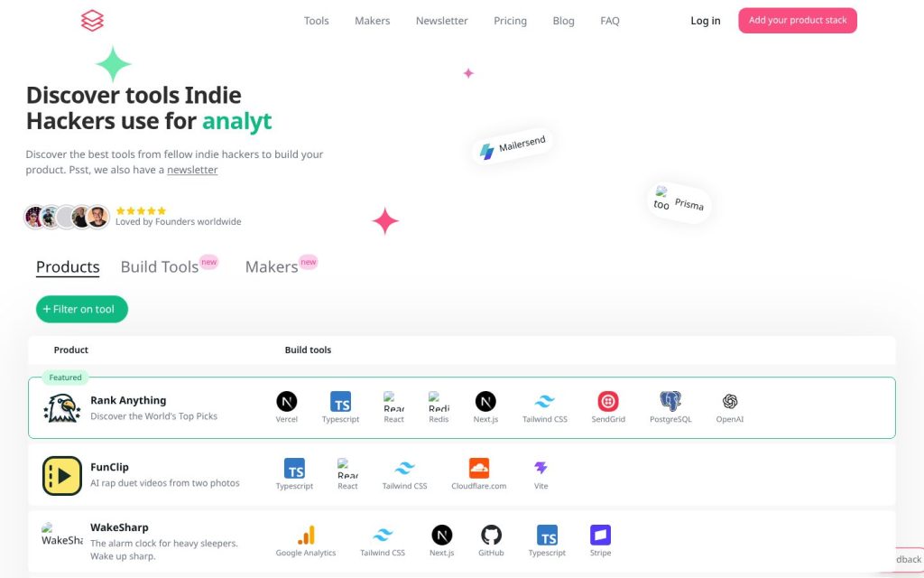
Task: Click the five-star rating
Action: (141, 210)
